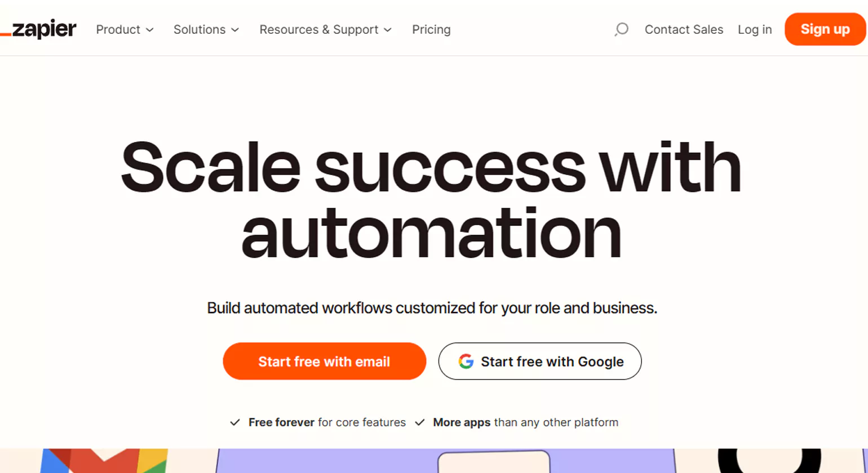Click Log in
This screenshot has height=473, width=868.
[755, 30]
